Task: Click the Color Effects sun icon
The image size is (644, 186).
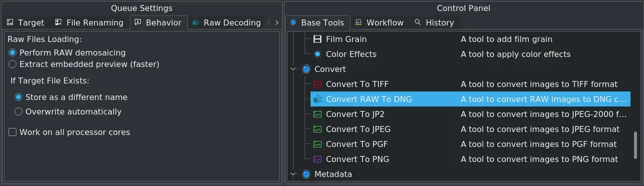Action: point(318,54)
